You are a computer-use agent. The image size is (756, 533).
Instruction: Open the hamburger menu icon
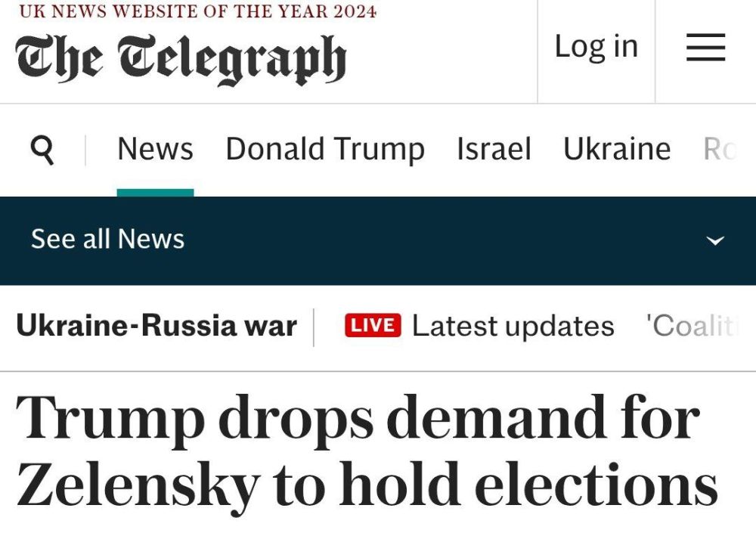(x=705, y=48)
